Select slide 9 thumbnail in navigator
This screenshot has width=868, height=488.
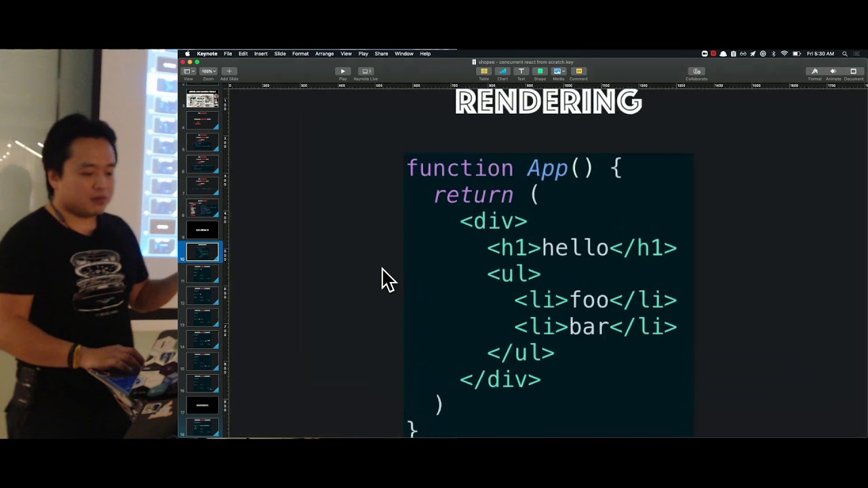(x=203, y=229)
